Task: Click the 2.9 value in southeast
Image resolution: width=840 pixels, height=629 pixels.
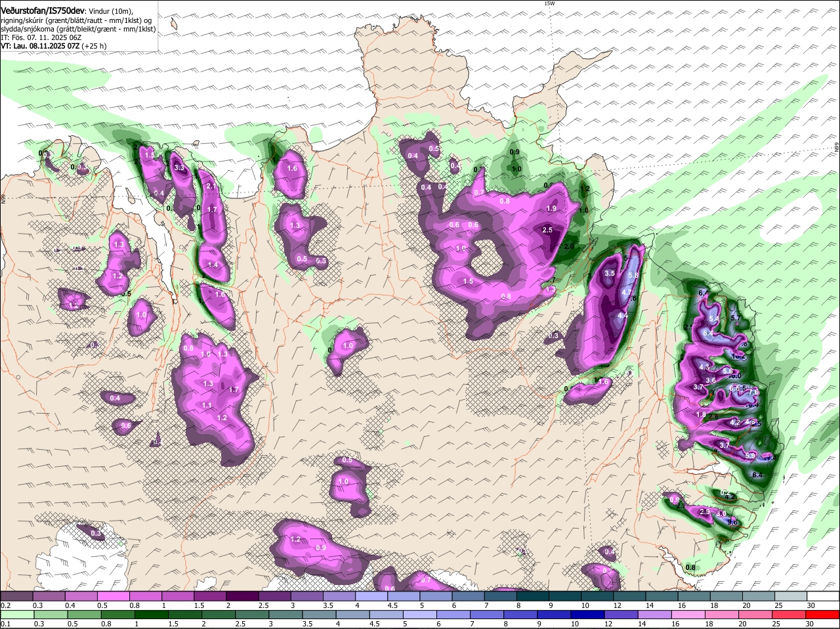Action: [705, 511]
